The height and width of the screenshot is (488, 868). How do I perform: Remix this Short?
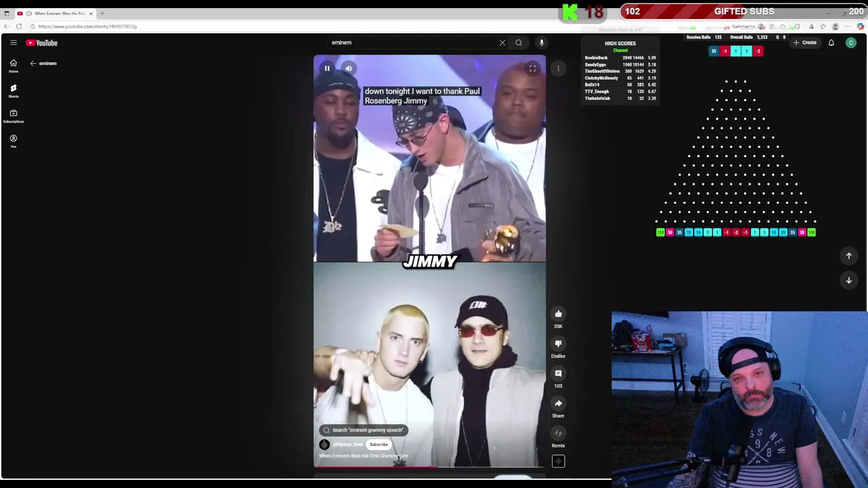point(558,433)
